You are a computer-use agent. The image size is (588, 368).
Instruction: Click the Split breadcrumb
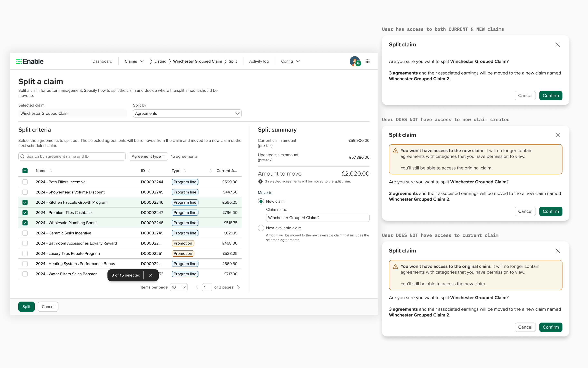[x=233, y=61]
